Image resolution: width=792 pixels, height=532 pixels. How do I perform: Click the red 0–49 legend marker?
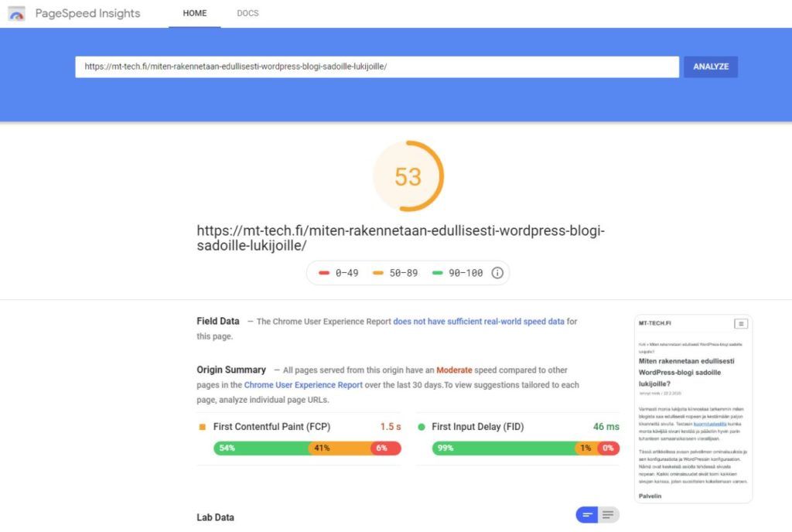point(324,273)
